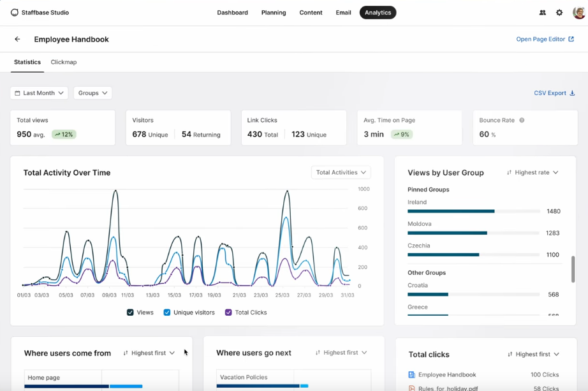
Task: Click the Bounce Rate info icon
Action: 522,120
